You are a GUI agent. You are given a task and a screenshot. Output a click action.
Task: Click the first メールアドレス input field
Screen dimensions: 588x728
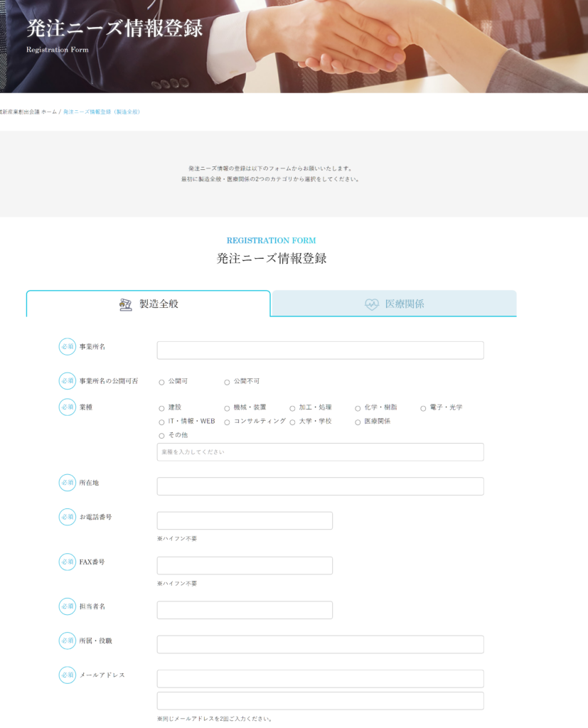[x=320, y=678]
